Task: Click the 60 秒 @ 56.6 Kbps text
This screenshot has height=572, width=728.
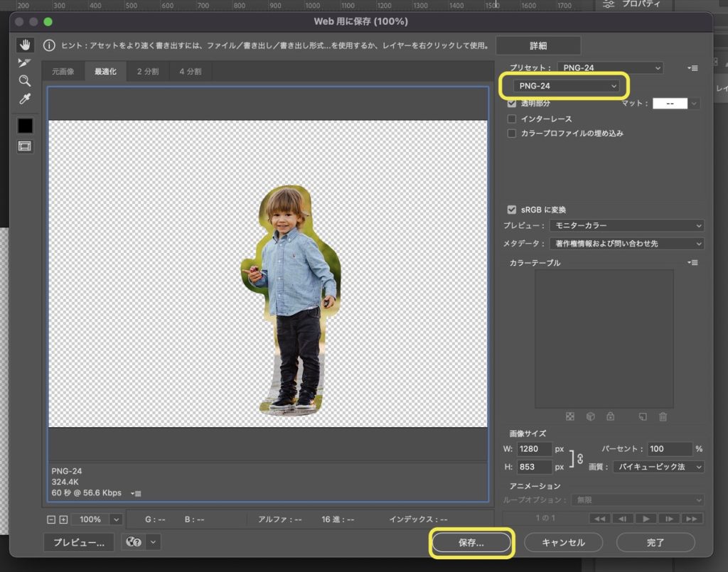Action: (86, 492)
